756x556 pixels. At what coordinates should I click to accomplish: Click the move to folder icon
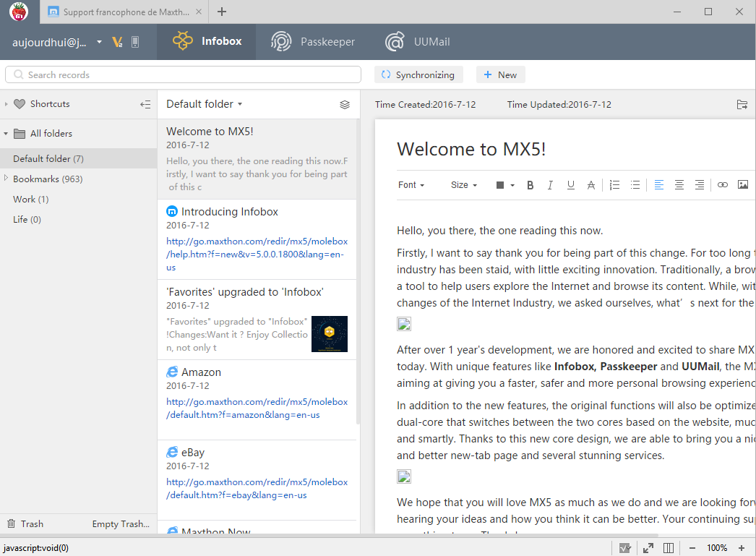tap(742, 105)
